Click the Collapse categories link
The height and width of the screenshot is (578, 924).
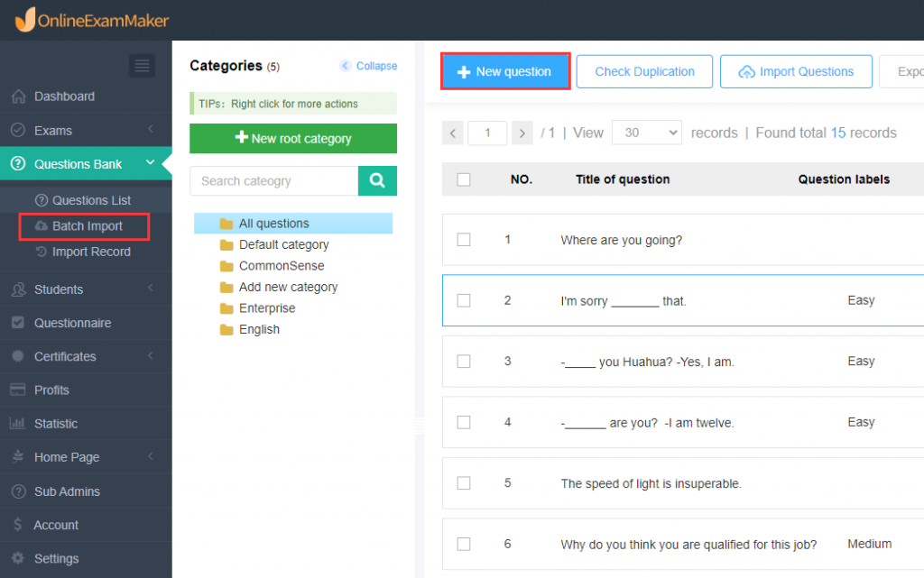pos(368,65)
